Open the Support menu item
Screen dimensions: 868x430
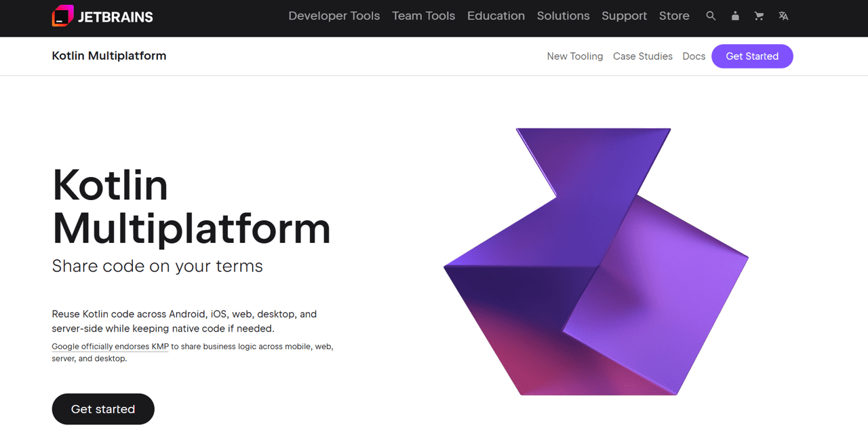[624, 16]
